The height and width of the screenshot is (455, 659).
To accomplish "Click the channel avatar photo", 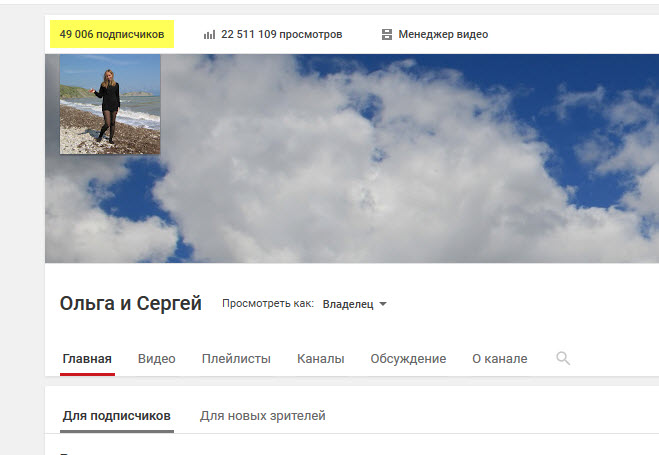I will (x=110, y=104).
